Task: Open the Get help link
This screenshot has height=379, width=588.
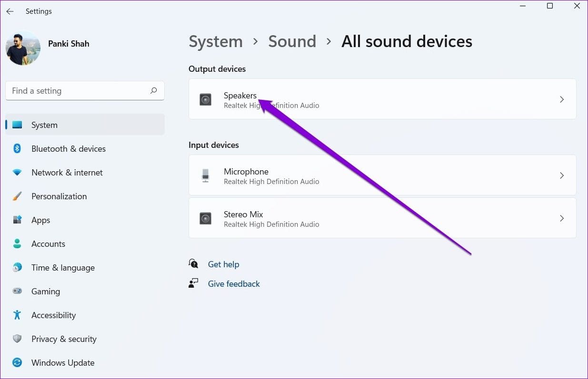Action: (223, 264)
